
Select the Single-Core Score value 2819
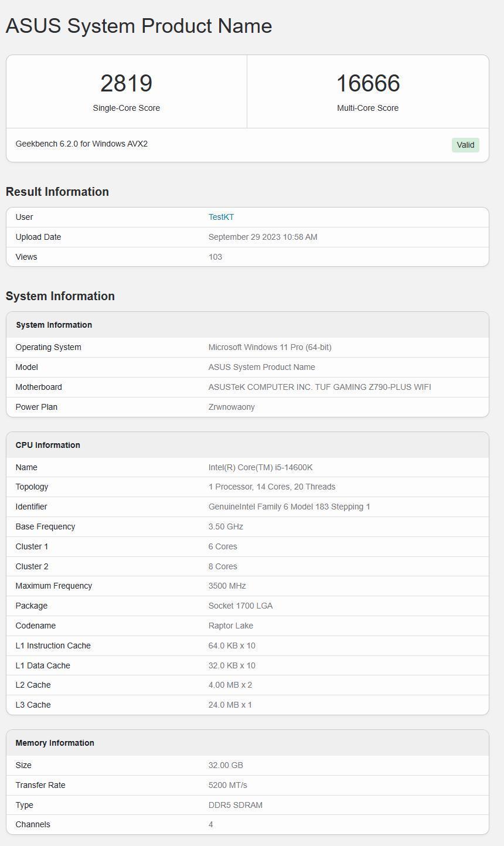tap(126, 83)
